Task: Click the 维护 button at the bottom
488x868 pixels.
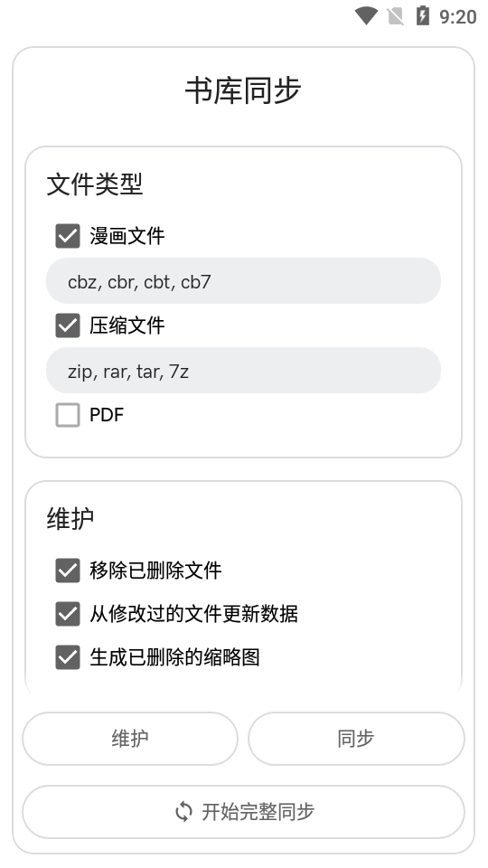Action: (x=130, y=739)
